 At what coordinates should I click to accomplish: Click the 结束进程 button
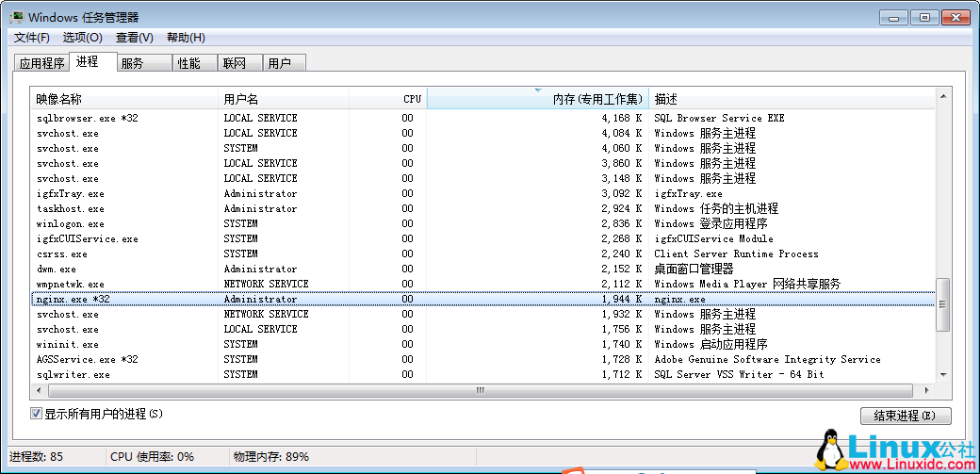point(906,416)
